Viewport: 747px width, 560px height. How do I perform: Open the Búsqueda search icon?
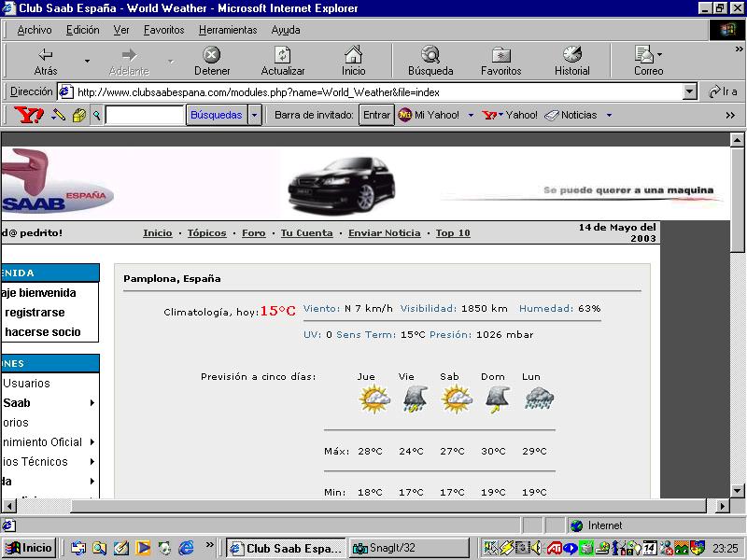(x=430, y=54)
